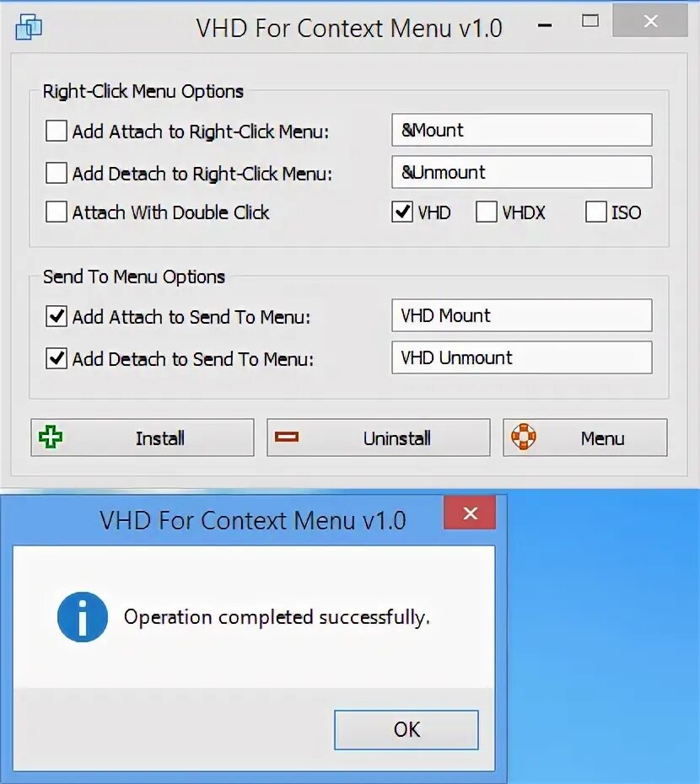Open the Menu button
Viewport: 700px width, 784px height.
[585, 438]
